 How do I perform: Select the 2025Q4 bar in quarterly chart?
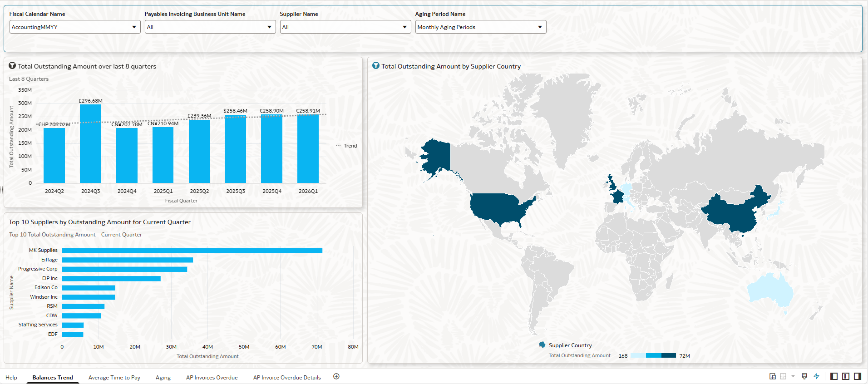point(271,149)
